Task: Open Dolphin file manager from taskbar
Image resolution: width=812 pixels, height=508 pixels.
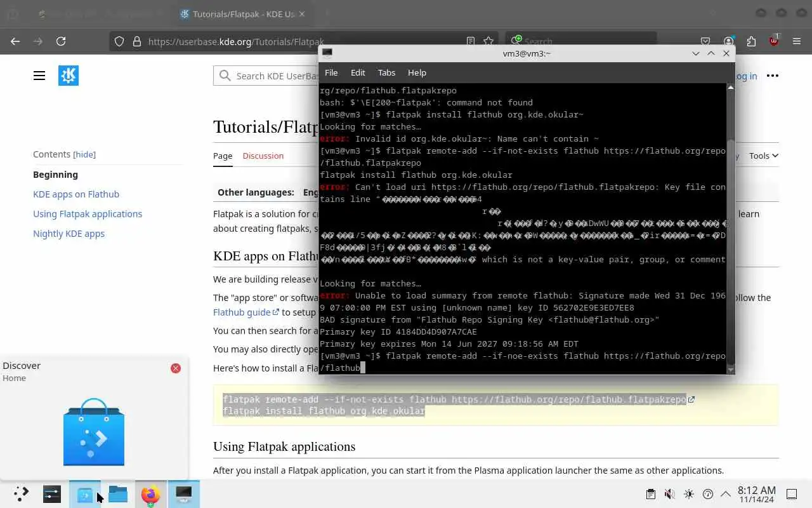Action: (x=118, y=494)
